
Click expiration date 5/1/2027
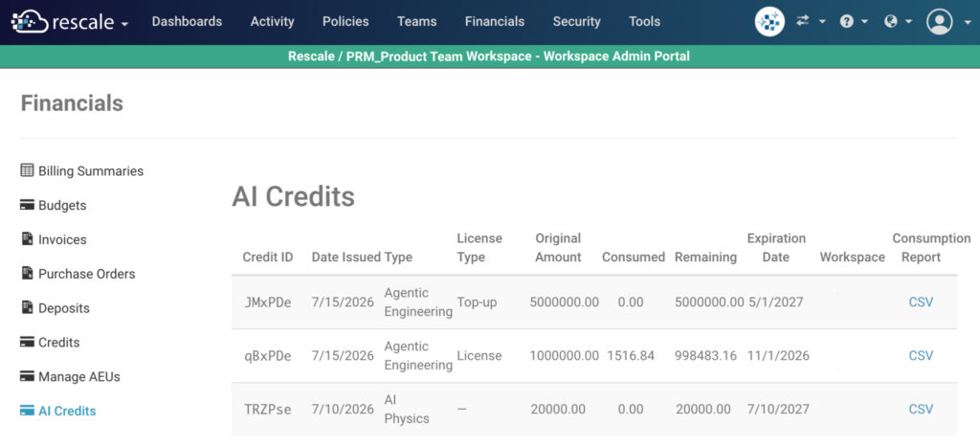pos(775,302)
